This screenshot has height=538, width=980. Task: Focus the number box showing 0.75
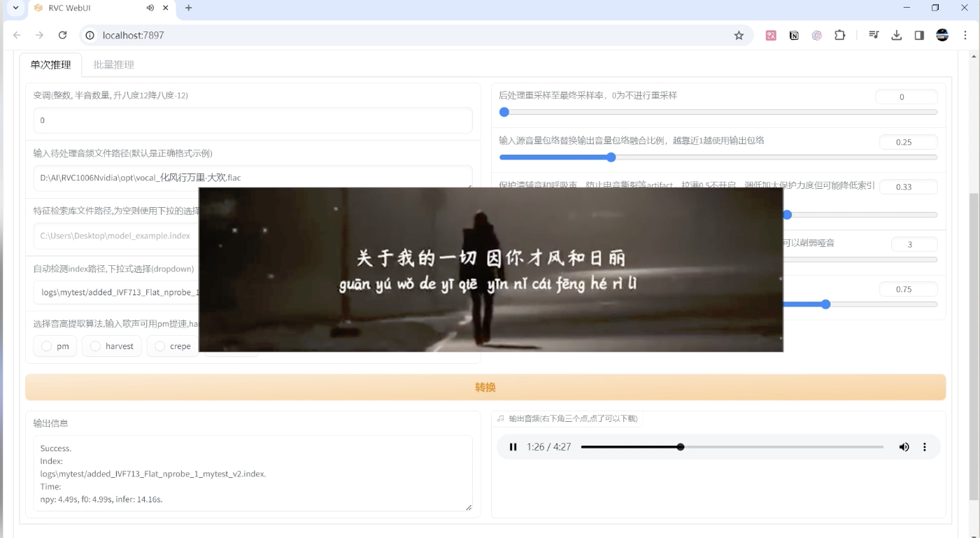(x=908, y=289)
